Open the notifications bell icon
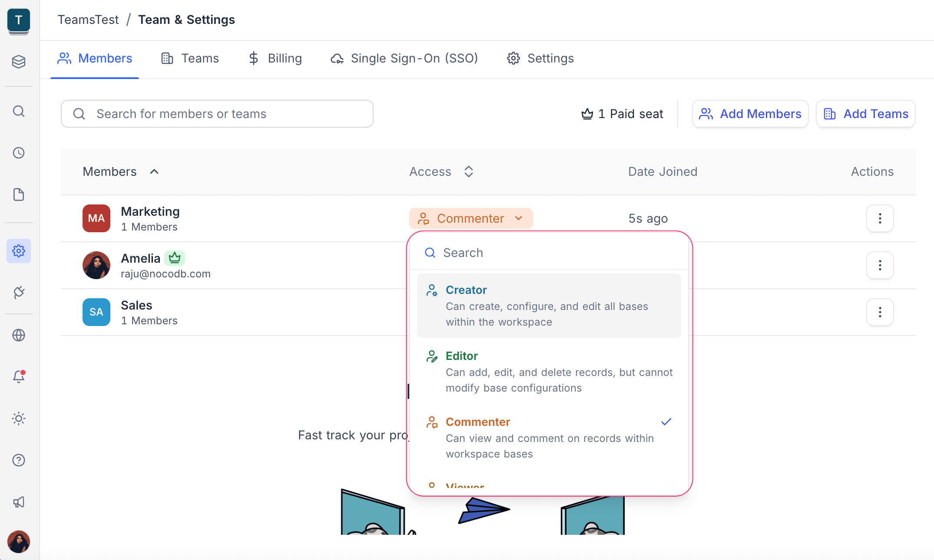 coord(18,376)
